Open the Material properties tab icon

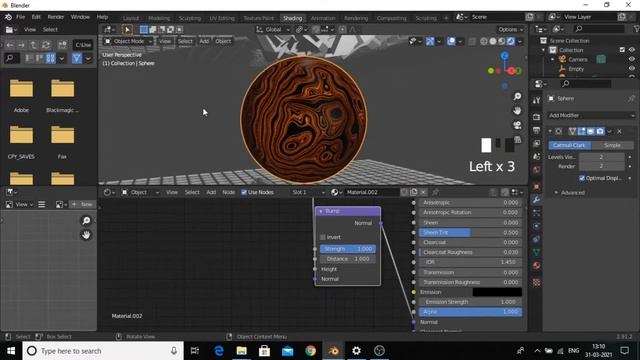click(x=536, y=266)
